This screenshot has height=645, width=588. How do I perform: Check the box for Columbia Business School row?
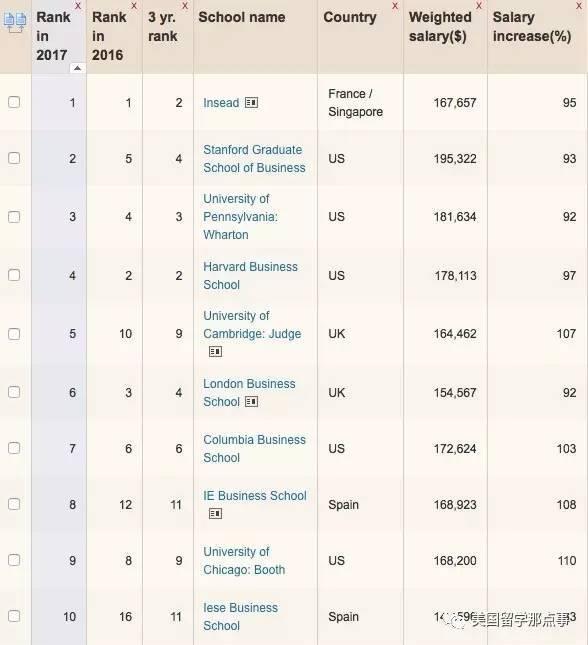click(14, 448)
